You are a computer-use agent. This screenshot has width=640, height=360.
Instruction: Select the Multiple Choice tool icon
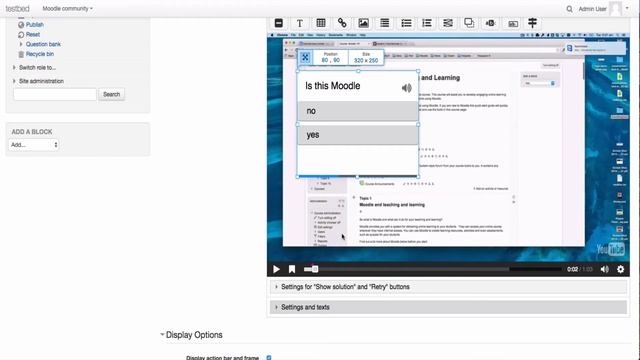[427, 23]
